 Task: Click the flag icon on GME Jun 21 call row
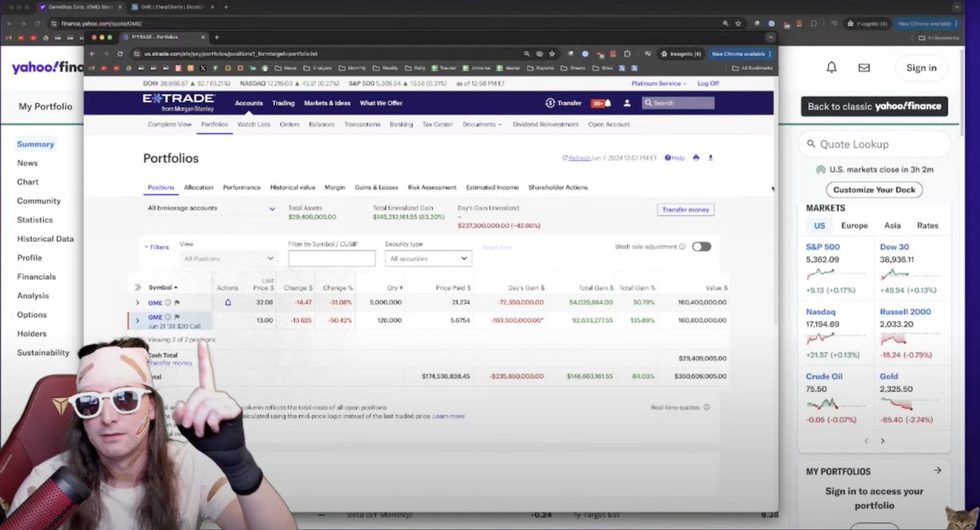click(x=176, y=317)
